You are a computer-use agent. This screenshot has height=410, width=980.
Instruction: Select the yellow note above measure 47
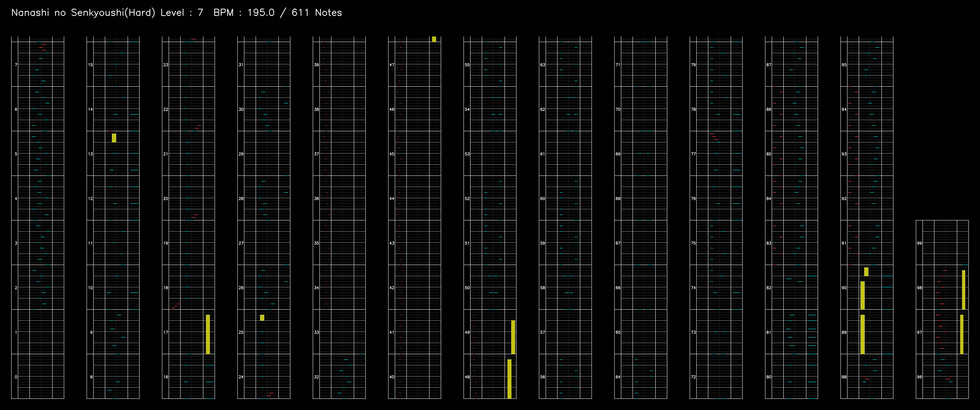pyautogui.click(x=434, y=39)
